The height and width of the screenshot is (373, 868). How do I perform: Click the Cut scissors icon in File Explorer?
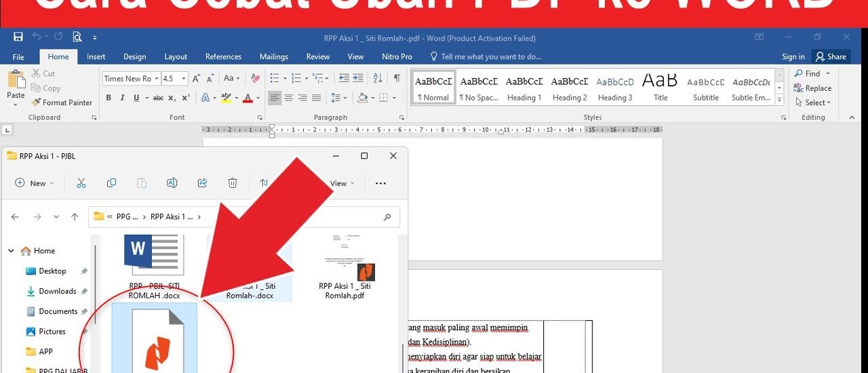pyautogui.click(x=81, y=183)
